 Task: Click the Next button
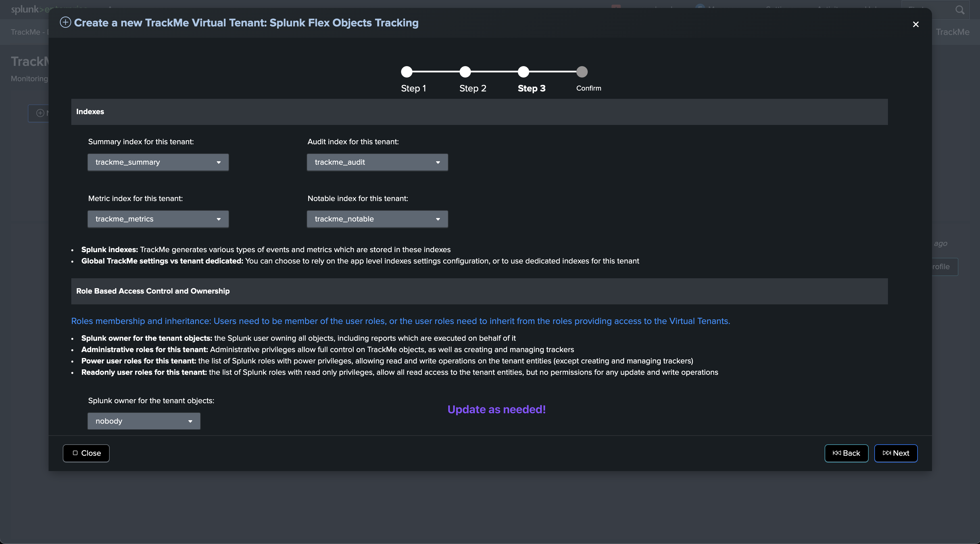(896, 453)
